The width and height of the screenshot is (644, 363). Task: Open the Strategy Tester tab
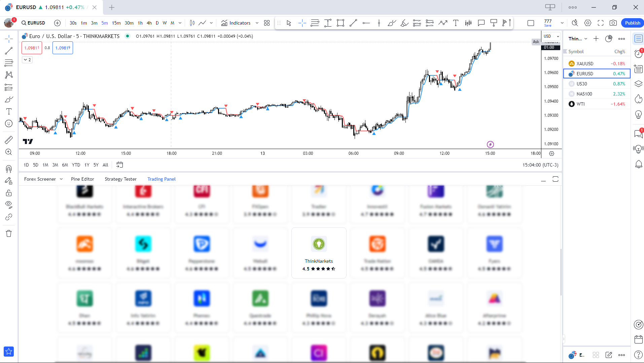(x=120, y=179)
